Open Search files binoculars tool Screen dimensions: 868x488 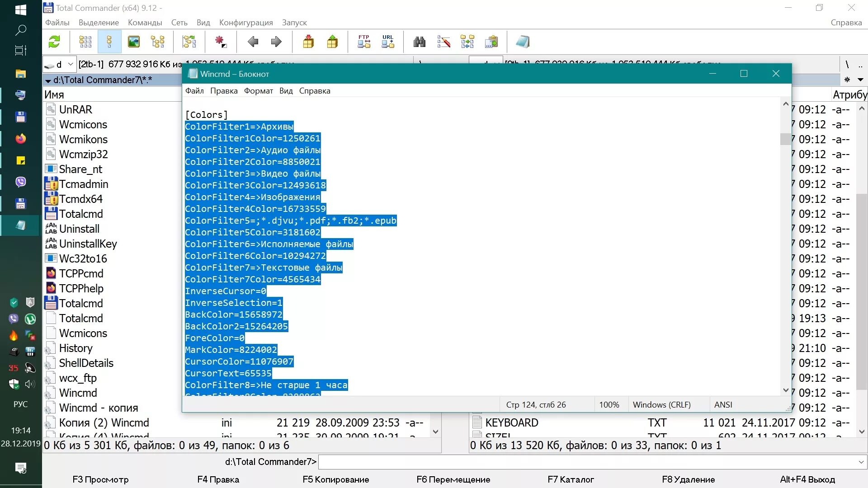(419, 42)
